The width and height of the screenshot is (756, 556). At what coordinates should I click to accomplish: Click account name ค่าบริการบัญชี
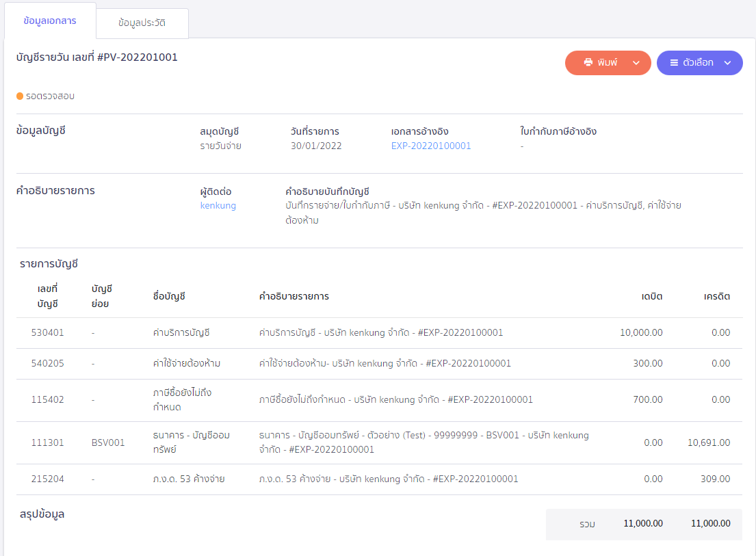(181, 332)
